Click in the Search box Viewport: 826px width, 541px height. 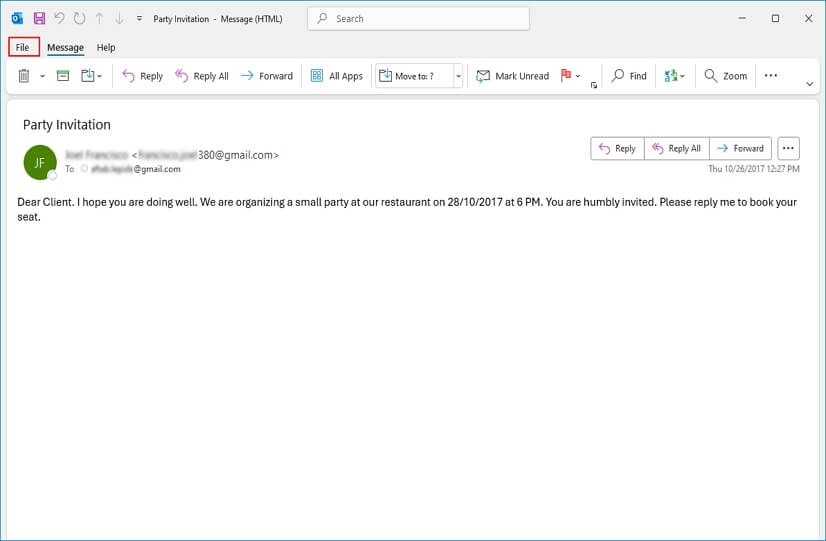coord(418,18)
